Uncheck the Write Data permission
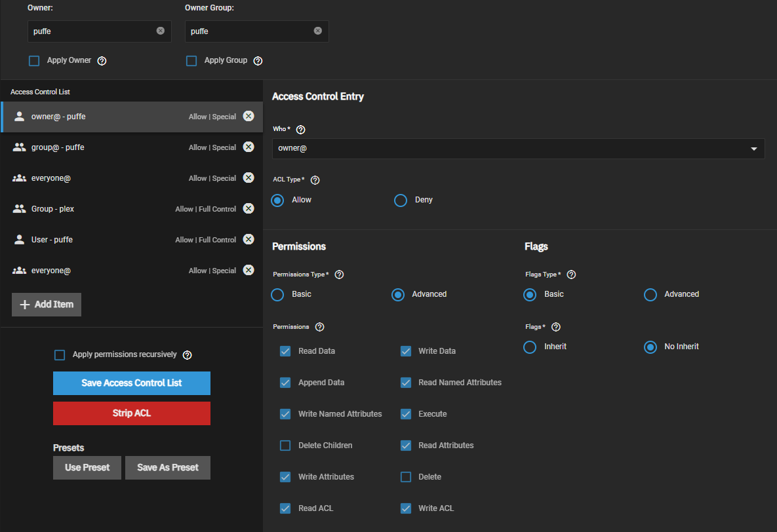 [x=406, y=351]
